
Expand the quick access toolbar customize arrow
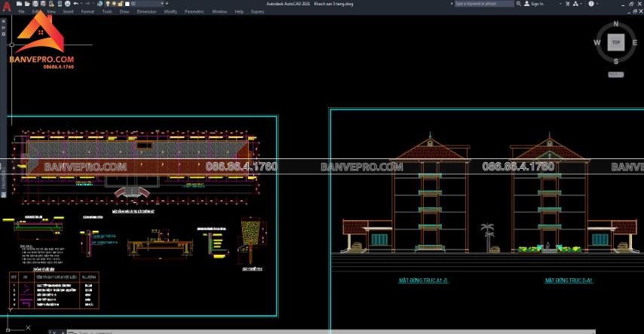pos(167,4)
